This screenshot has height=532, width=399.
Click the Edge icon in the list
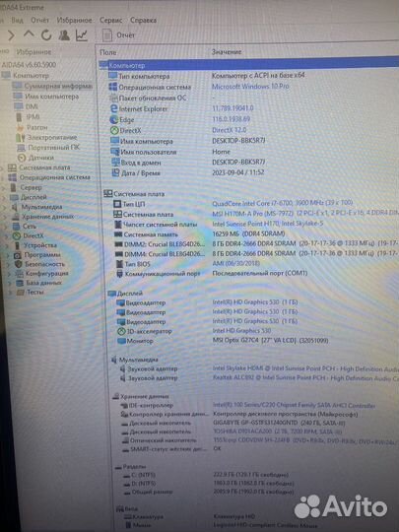[113, 119]
